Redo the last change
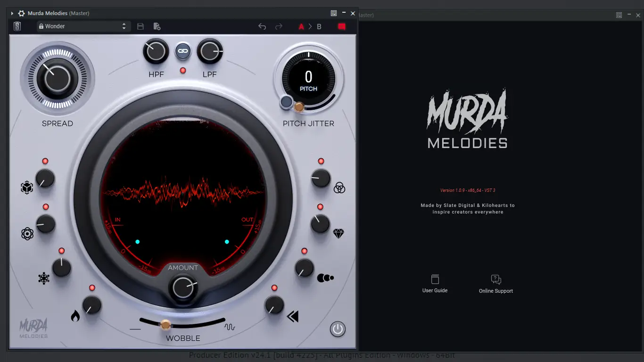Viewport: 644px width, 362px height. tap(279, 26)
